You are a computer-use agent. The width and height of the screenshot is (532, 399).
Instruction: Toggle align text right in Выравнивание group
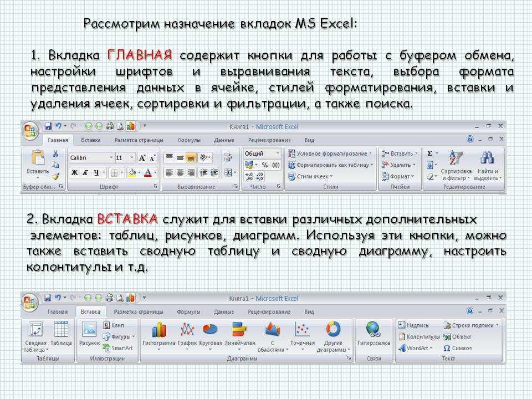pyautogui.click(x=191, y=173)
